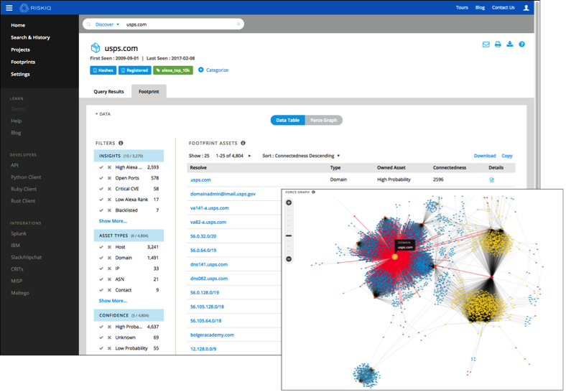Exclude Domain asset type with X
Screen dimensions: 566x392
[x=109, y=258]
